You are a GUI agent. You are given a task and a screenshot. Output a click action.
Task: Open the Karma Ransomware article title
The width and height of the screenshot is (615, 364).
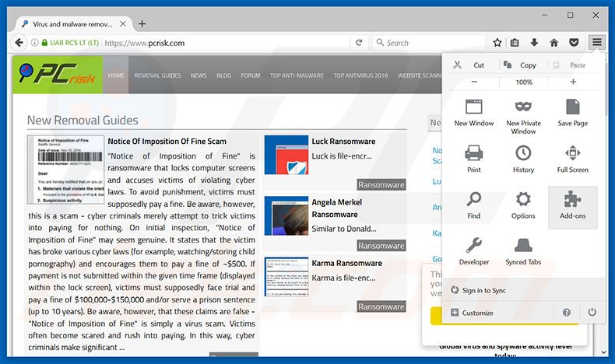click(346, 263)
